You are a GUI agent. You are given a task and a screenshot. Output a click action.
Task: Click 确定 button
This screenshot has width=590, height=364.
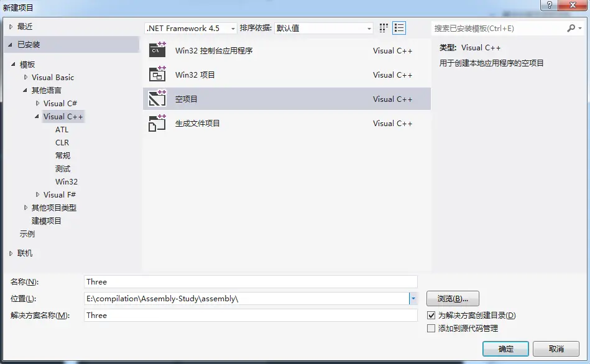pyautogui.click(x=505, y=349)
